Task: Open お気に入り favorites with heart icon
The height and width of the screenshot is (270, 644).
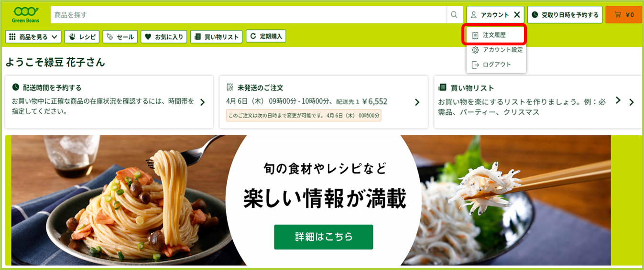Action: [164, 36]
